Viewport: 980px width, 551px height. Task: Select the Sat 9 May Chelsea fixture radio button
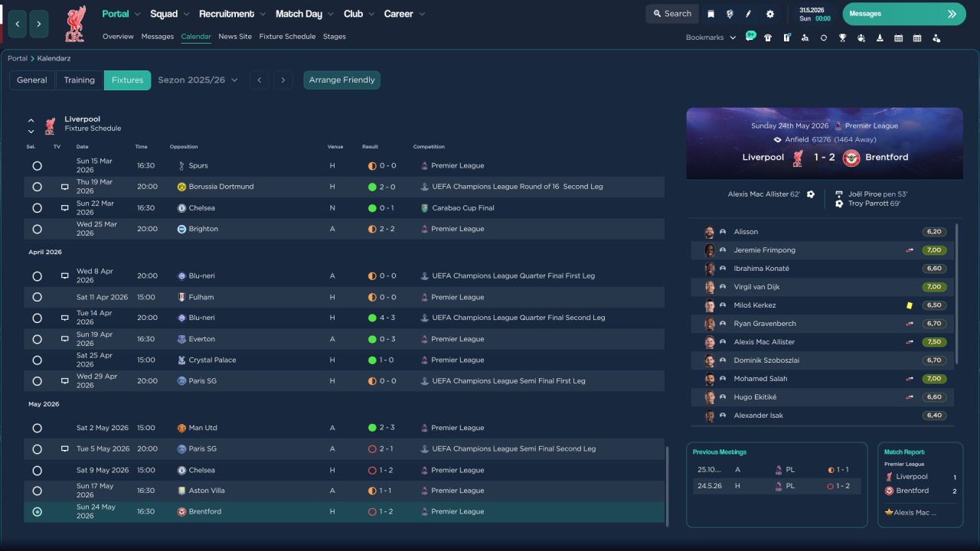[x=37, y=470]
